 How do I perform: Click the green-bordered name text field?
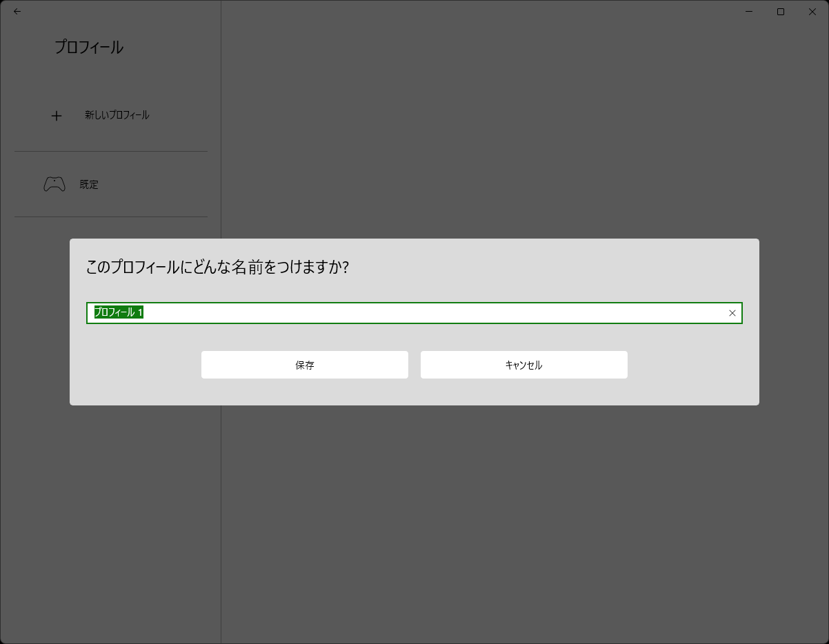point(414,313)
